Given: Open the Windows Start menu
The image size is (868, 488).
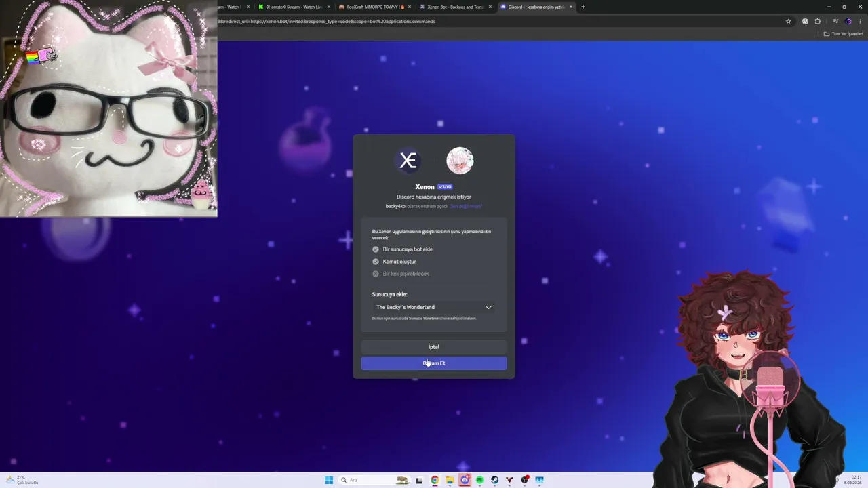Looking at the screenshot, I should [x=329, y=480].
